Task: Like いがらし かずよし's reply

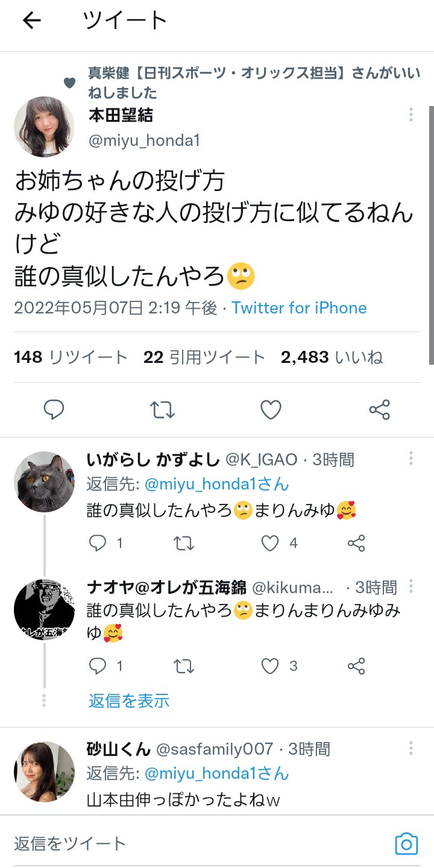Action: [x=270, y=544]
